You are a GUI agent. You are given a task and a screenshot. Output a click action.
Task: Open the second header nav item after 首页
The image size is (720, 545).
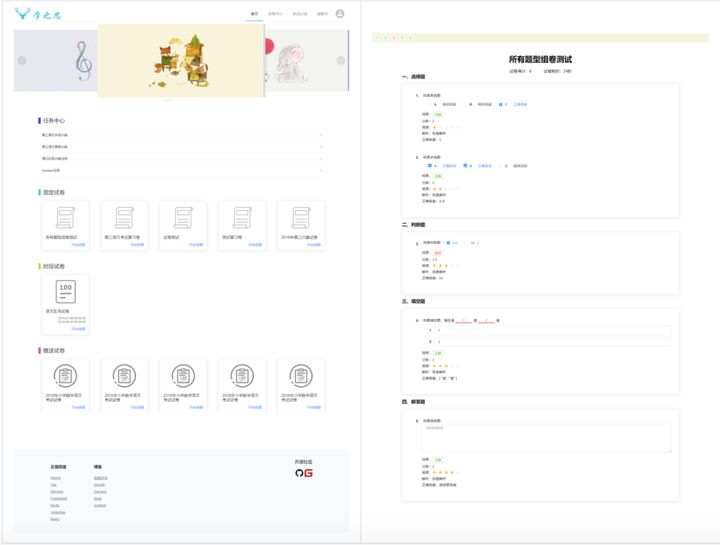point(276,14)
